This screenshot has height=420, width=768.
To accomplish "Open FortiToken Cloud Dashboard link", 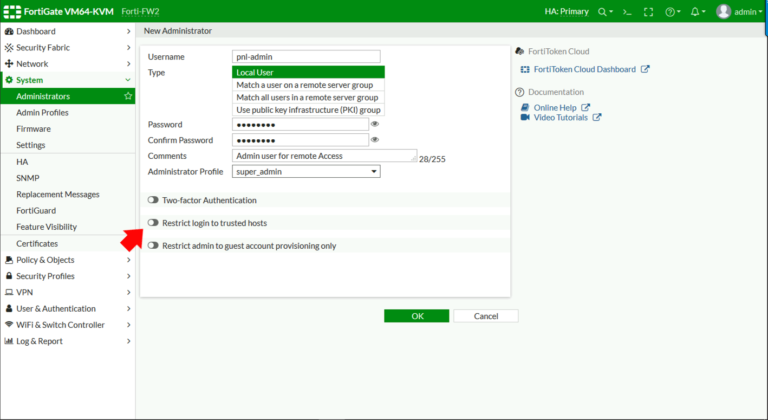I will pos(585,70).
